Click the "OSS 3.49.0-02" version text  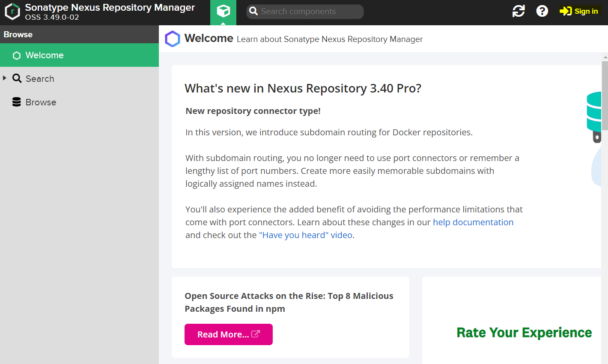point(52,18)
